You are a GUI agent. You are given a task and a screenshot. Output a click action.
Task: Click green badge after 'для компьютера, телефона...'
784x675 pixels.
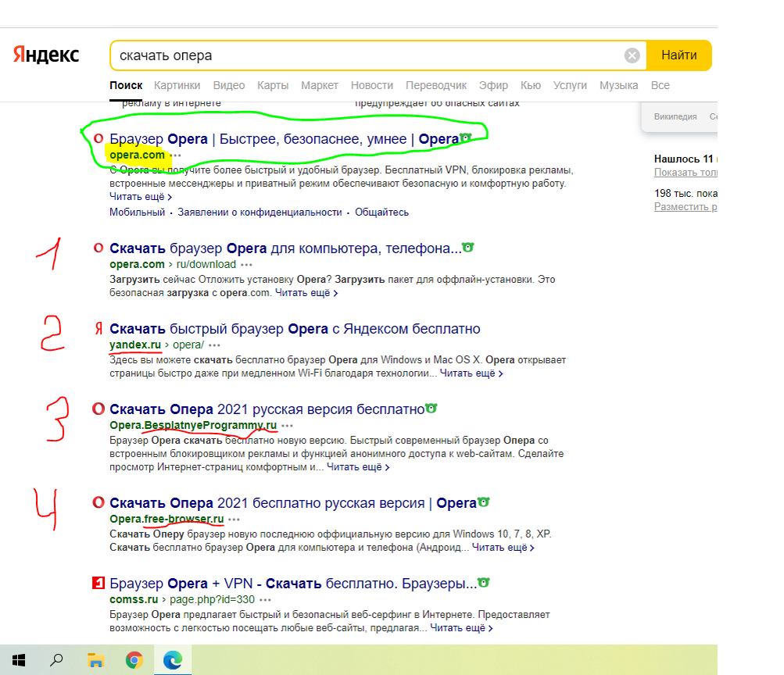click(468, 248)
